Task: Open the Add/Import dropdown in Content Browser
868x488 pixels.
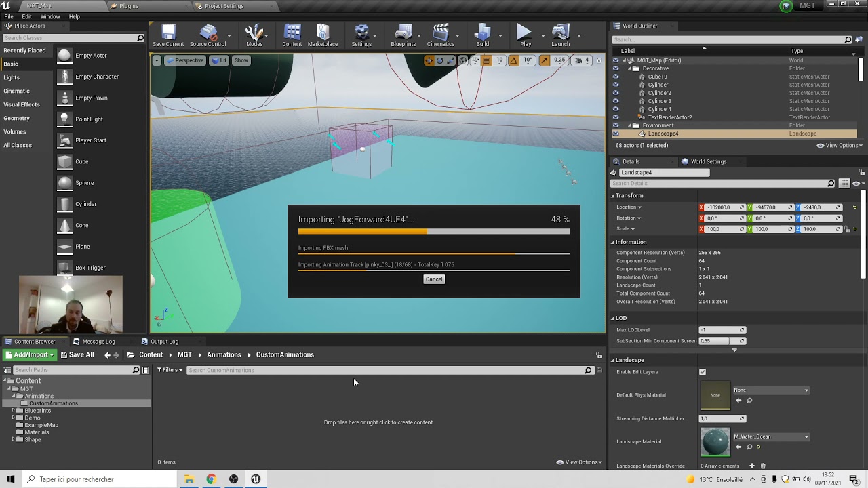Action: point(28,354)
